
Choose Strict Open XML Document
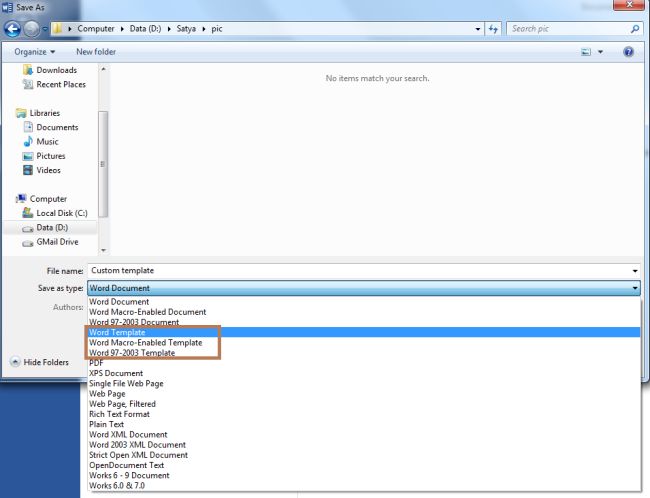coord(364,455)
